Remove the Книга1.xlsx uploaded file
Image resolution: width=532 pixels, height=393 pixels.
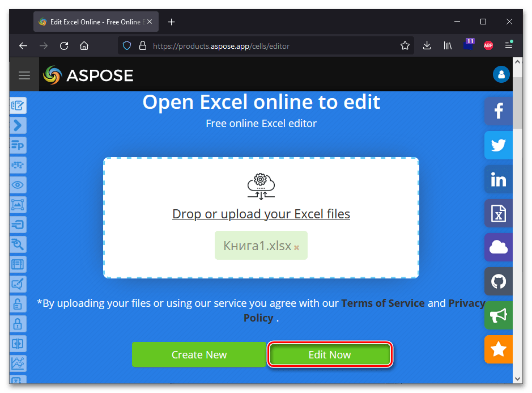tap(296, 248)
